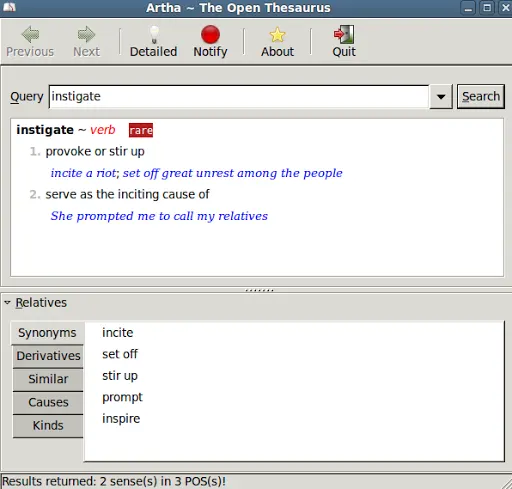The width and height of the screenshot is (512, 489).
Task: Focus the Query input field
Action: tap(239, 97)
